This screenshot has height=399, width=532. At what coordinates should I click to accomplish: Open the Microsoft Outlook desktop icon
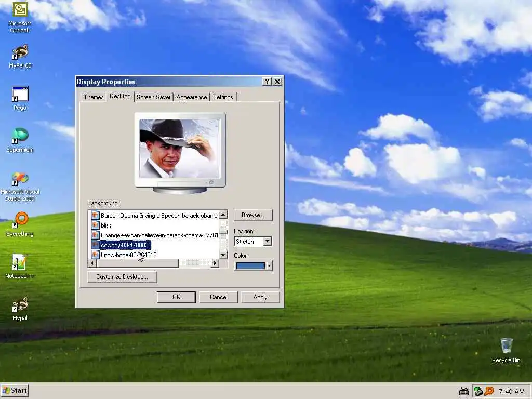[20, 17]
